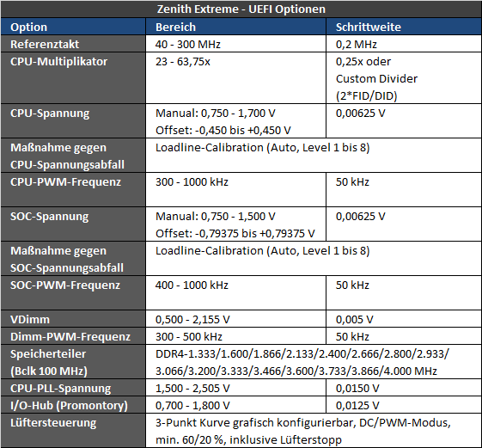Click the 'Referenztakt' row label
Image resolution: width=482 pixels, height=448 pixels.
pyautogui.click(x=45, y=45)
